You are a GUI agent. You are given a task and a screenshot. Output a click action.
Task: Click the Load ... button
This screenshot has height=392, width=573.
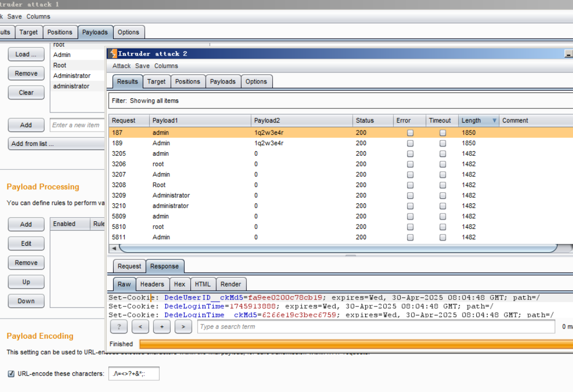[26, 54]
